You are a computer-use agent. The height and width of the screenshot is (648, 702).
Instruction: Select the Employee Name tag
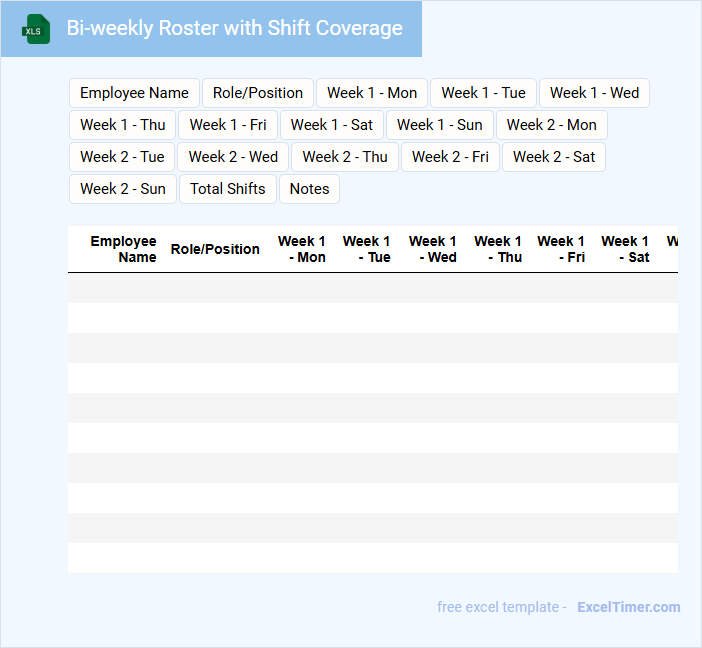[134, 93]
